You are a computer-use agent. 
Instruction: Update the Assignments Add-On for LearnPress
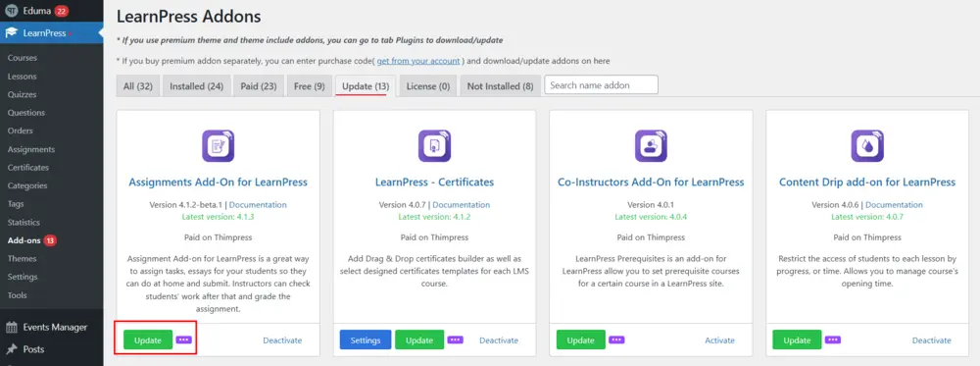click(148, 340)
